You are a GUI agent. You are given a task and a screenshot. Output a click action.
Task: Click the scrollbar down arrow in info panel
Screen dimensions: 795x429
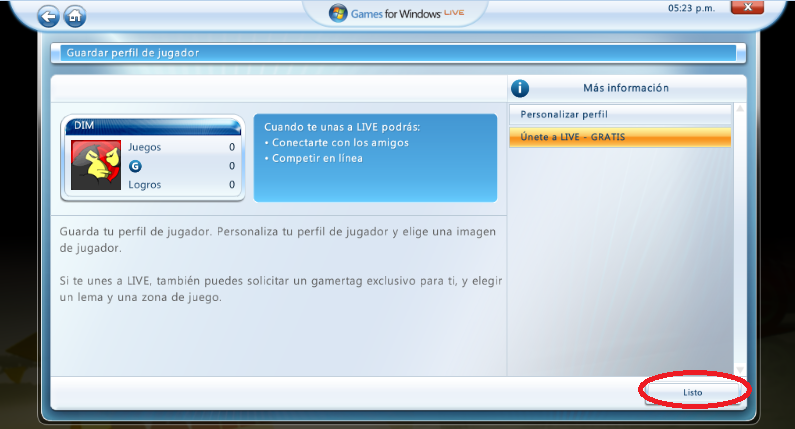(x=740, y=370)
